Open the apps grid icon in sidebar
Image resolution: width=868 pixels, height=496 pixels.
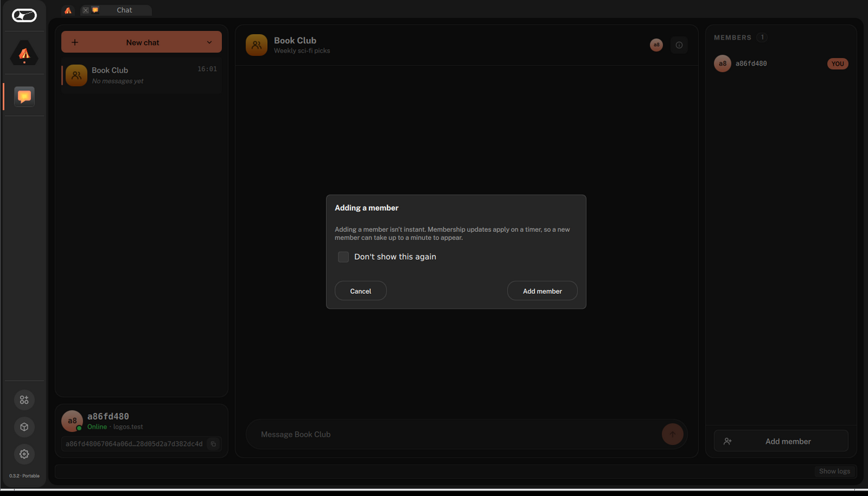pyautogui.click(x=24, y=400)
